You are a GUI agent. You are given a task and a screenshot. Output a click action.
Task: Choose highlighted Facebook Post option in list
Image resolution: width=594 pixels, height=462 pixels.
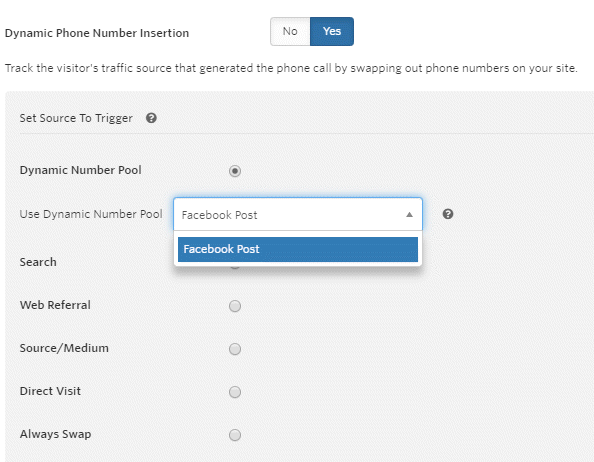[298, 249]
